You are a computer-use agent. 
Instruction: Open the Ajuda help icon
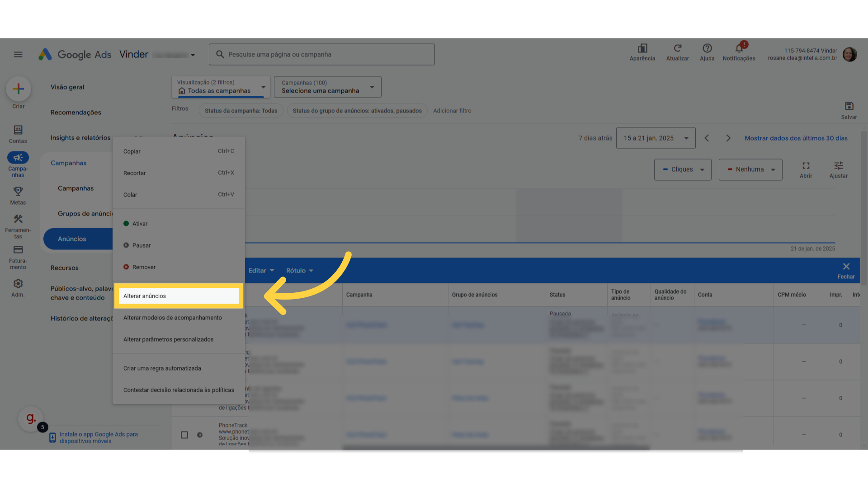tap(707, 48)
